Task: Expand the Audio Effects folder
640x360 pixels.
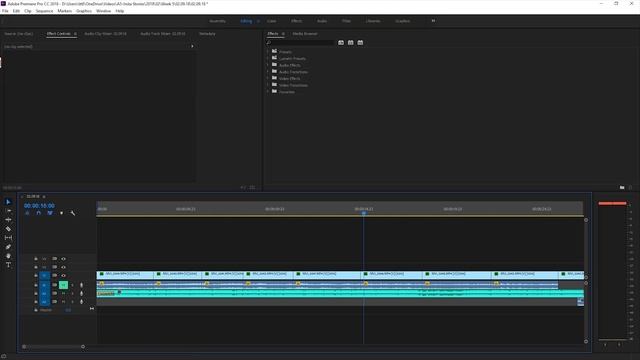Action: click(268, 65)
